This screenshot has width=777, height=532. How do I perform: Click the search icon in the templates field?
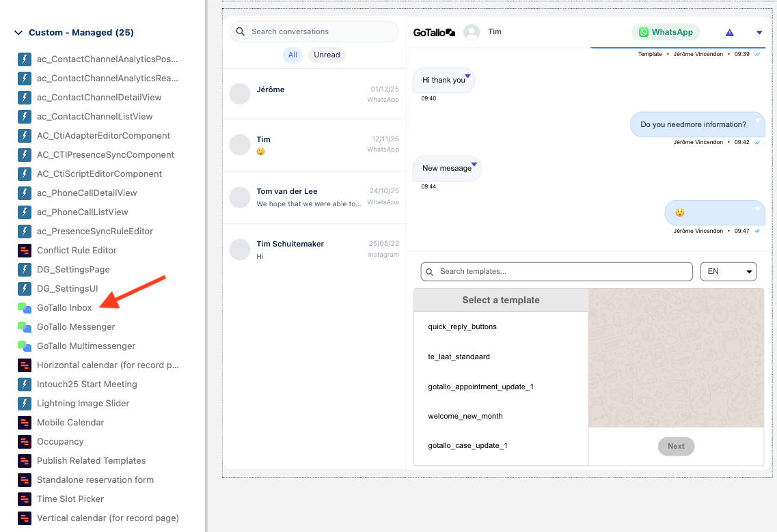point(430,271)
